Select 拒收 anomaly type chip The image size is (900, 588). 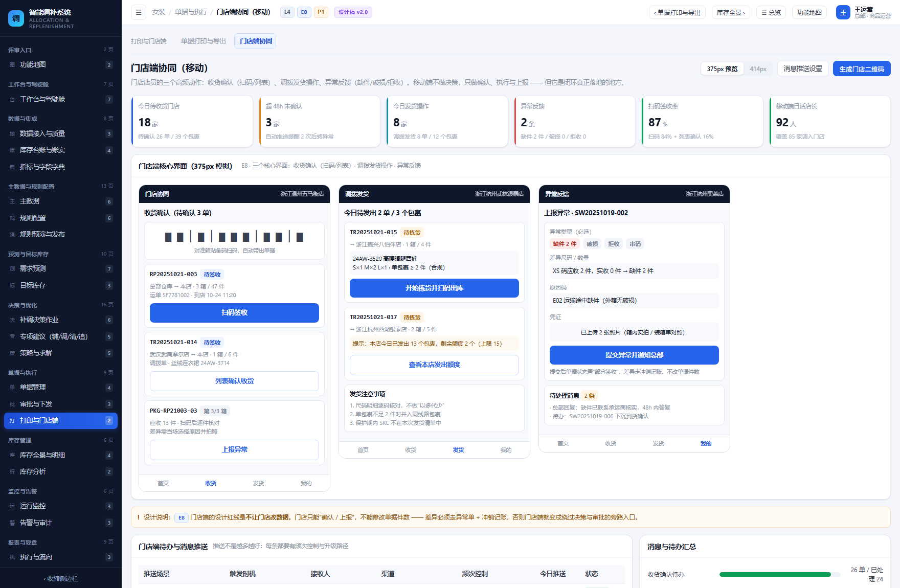(x=614, y=244)
